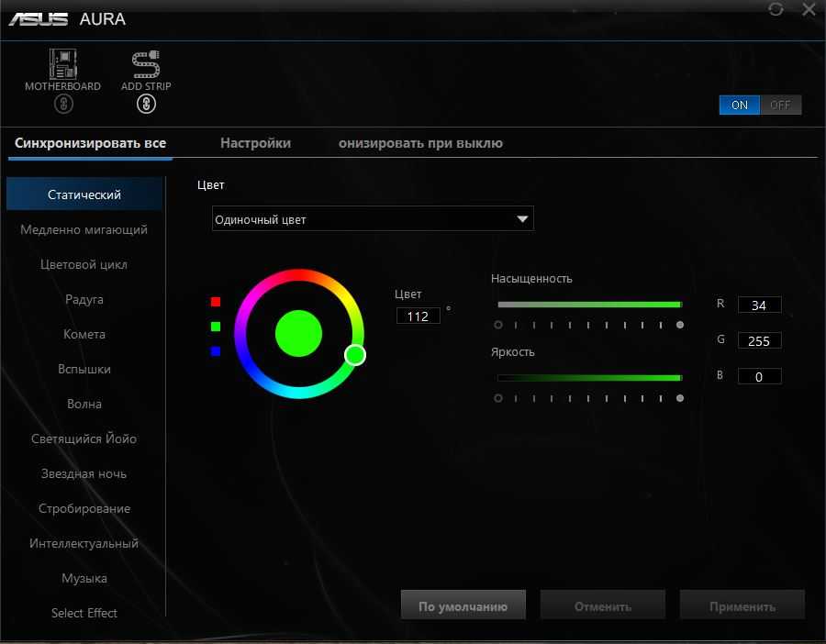The image size is (826, 644).
Task: Click the Применить button
Action: pos(742,606)
